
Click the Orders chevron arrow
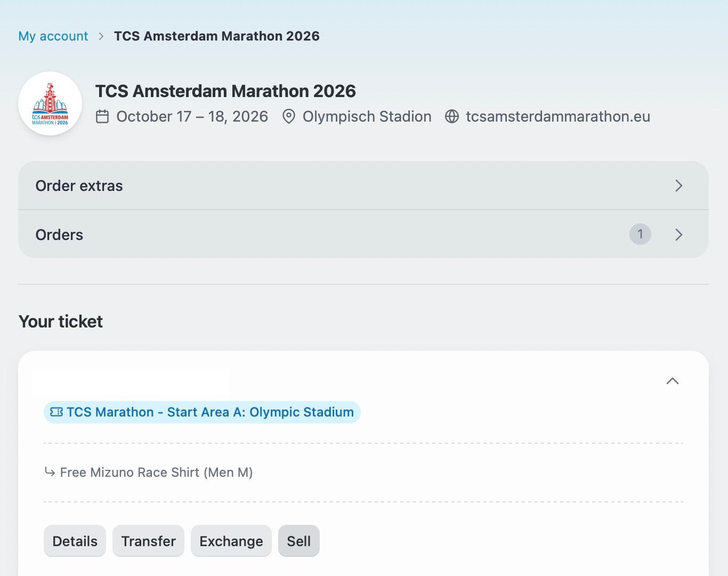(x=678, y=235)
